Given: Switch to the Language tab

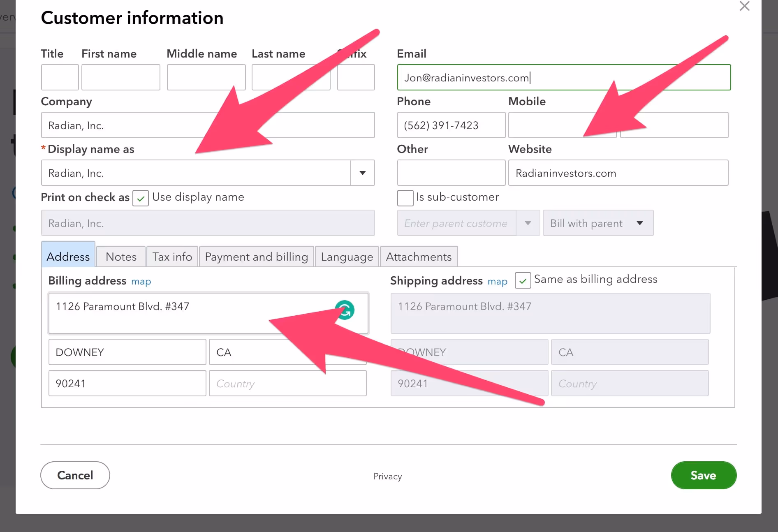Looking at the screenshot, I should pyautogui.click(x=347, y=257).
